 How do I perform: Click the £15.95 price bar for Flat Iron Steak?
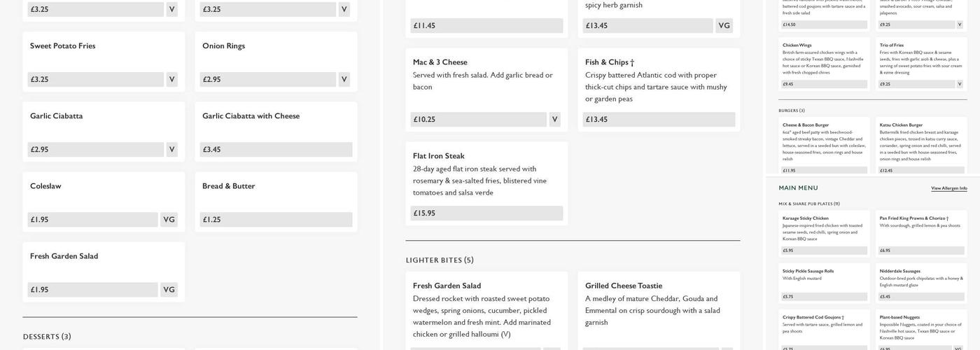coord(486,213)
